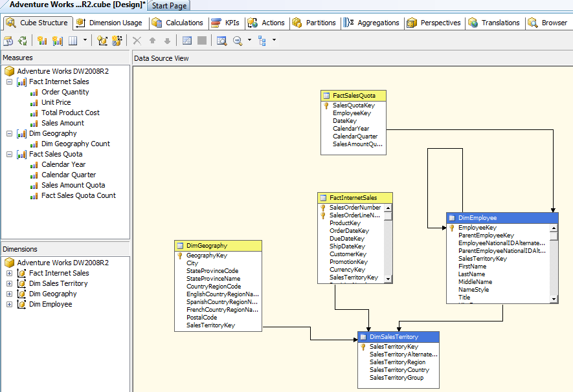Click the Show Measures Grid column icon
573x392 pixels.
click(73, 41)
